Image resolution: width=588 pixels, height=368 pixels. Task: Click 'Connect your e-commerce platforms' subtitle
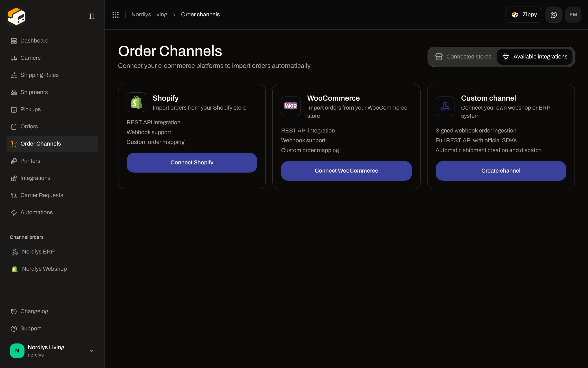click(214, 66)
